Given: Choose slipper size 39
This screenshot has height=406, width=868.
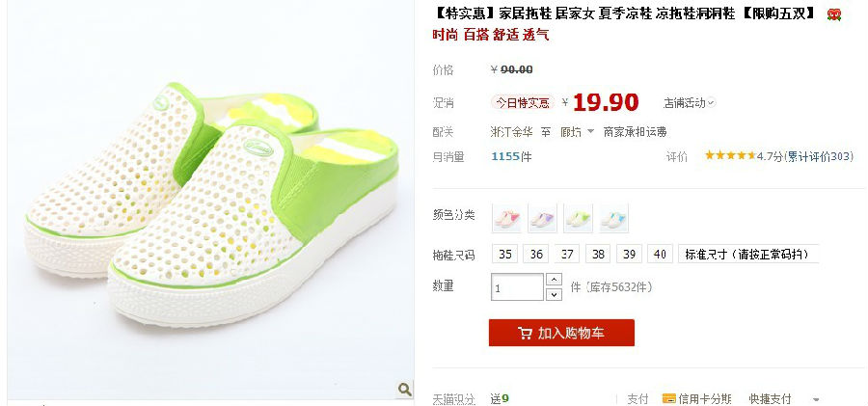Looking at the screenshot, I should coord(629,255).
